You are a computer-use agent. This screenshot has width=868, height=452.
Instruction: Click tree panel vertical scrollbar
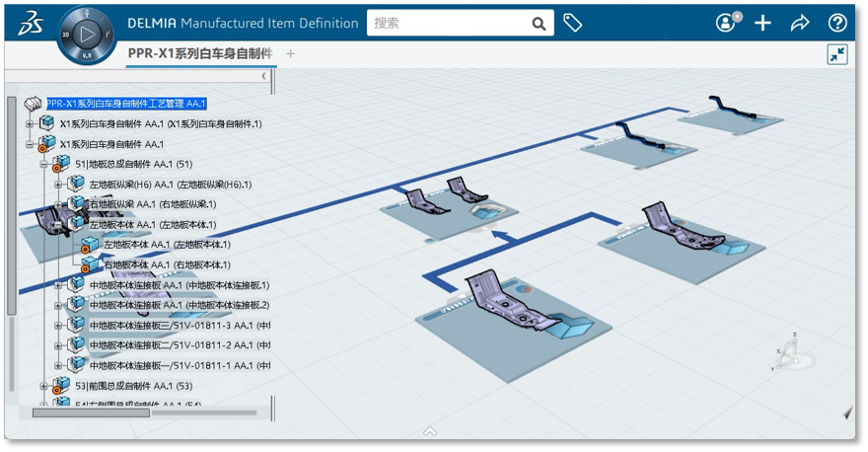pos(12,205)
